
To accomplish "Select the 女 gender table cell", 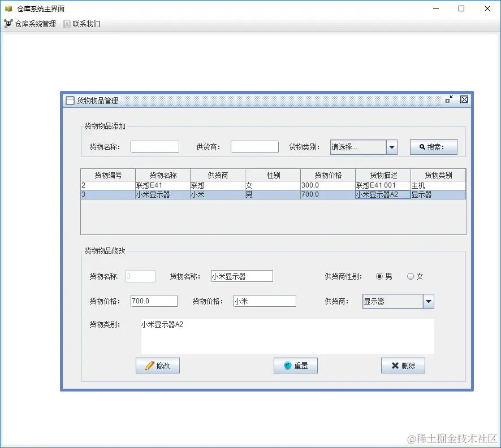I will (273, 185).
